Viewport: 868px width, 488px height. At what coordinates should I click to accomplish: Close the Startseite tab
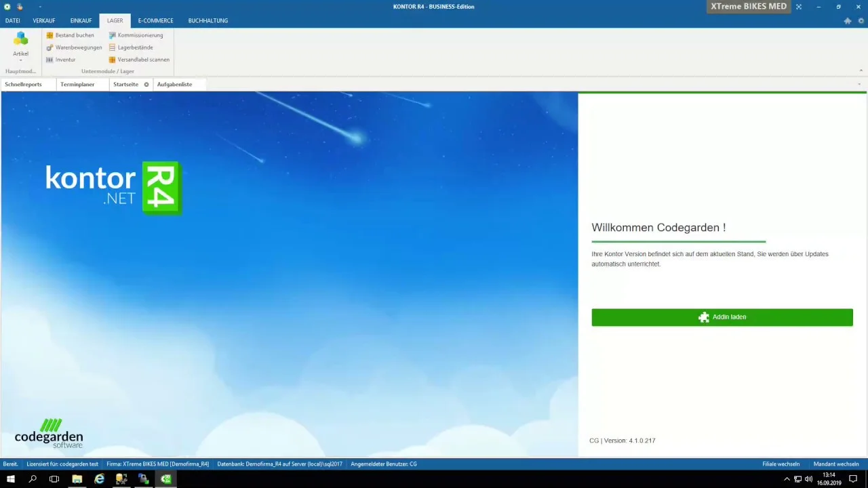(x=146, y=85)
